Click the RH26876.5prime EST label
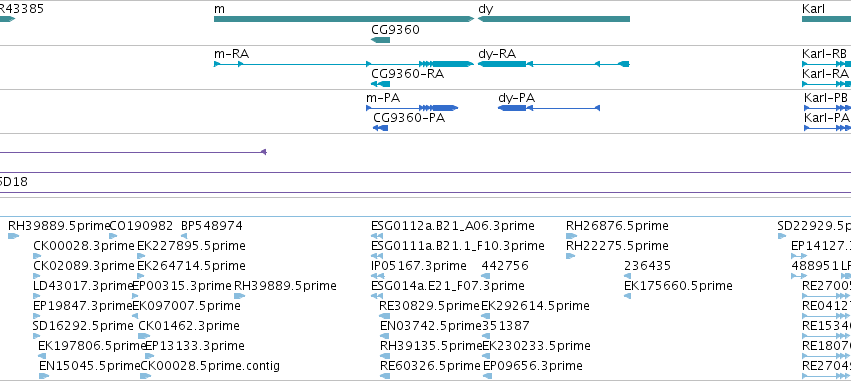This screenshot has height=381, width=851. pos(617,226)
